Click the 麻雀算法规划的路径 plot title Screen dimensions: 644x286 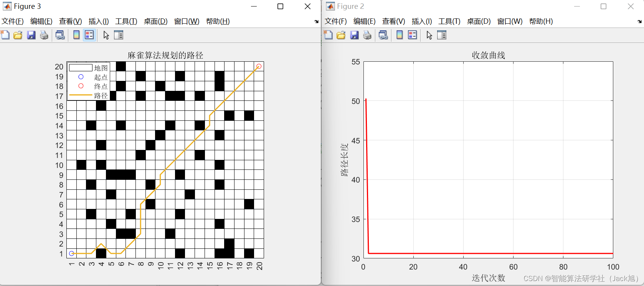click(x=165, y=56)
